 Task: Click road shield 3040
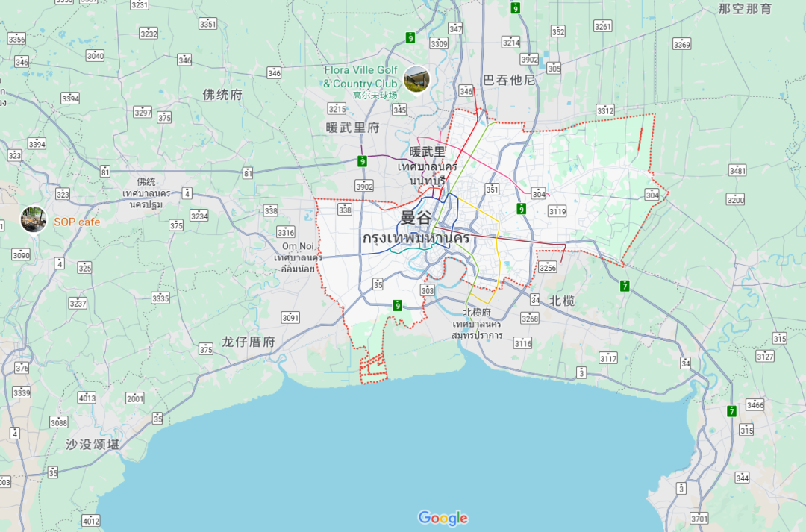click(x=95, y=55)
